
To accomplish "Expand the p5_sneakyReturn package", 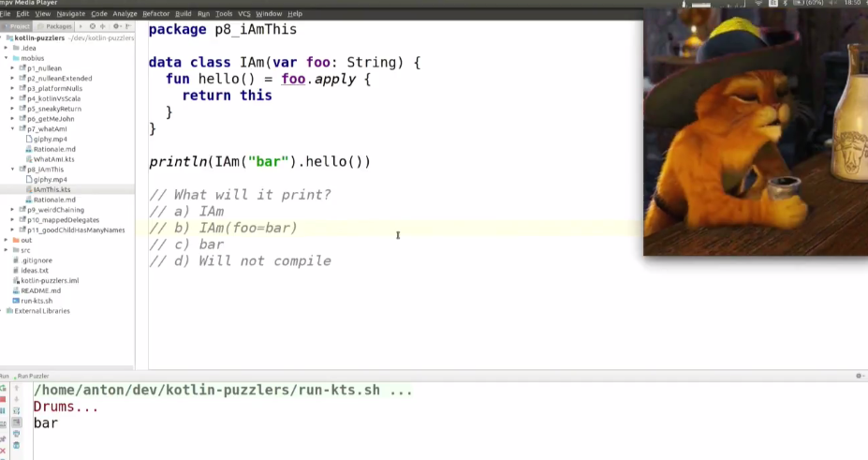I will 12,109.
